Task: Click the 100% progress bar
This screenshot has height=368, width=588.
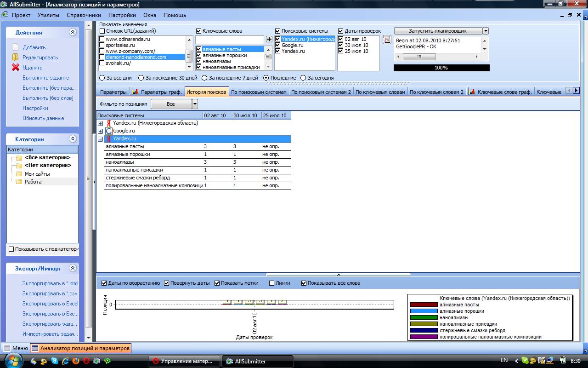Action: click(x=441, y=68)
